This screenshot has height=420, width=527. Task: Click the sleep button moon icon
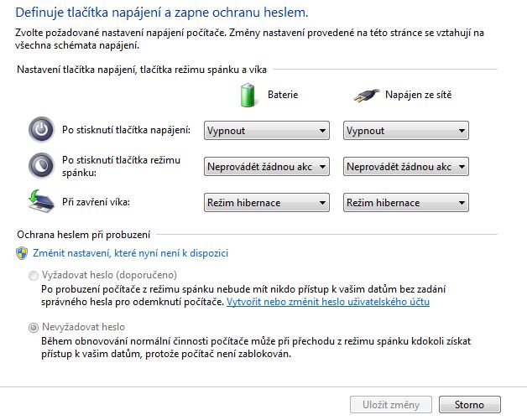[x=40, y=164]
